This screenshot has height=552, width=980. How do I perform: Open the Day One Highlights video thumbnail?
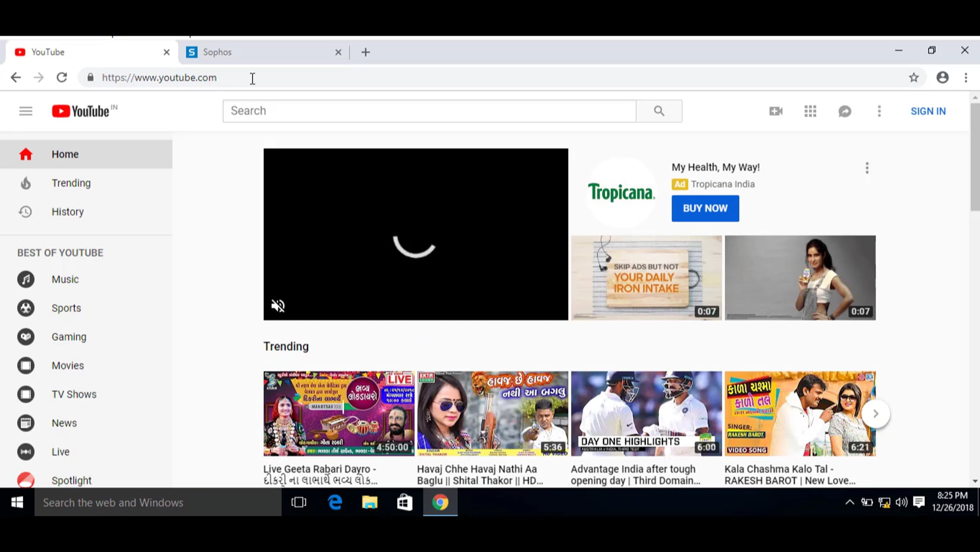(x=646, y=413)
